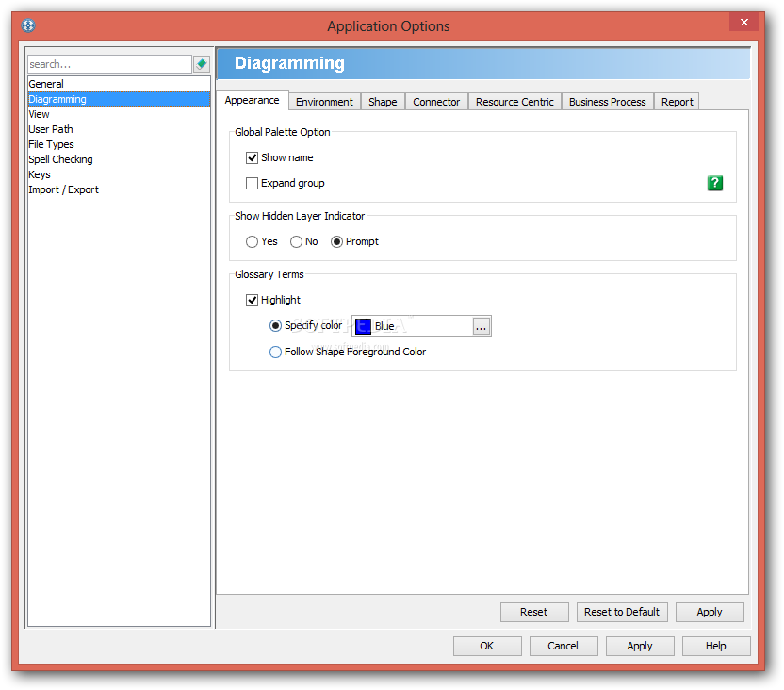The width and height of the screenshot is (784, 690).
Task: Click the Reset button
Action: click(534, 612)
